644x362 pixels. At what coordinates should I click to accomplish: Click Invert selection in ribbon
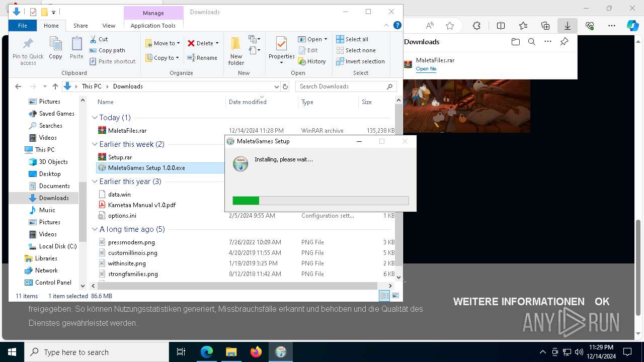click(x=360, y=61)
